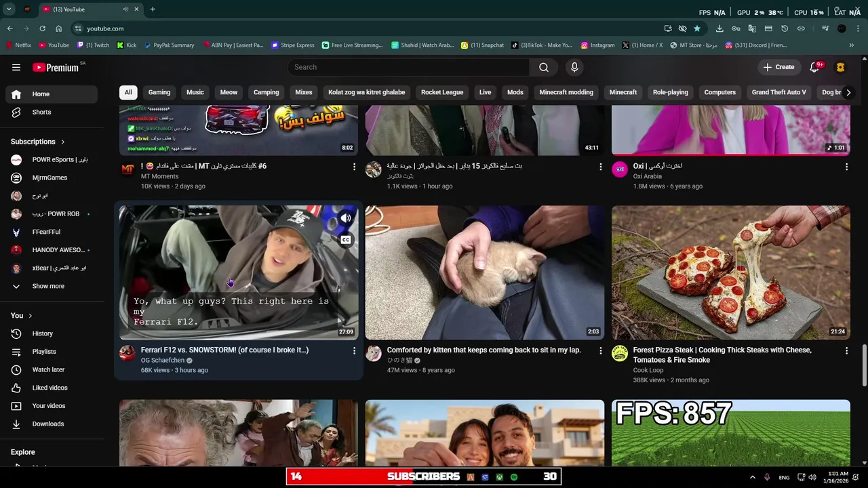
Task: Toggle the bookmark star in address bar
Action: (x=697, y=28)
